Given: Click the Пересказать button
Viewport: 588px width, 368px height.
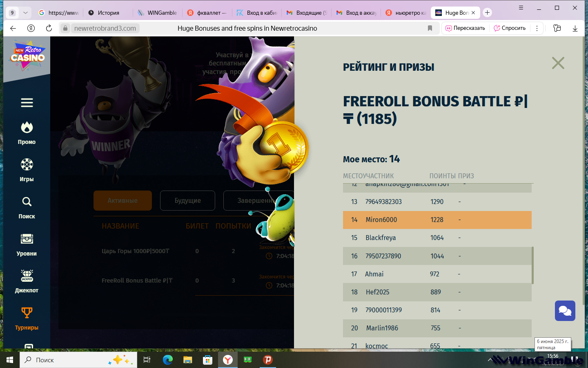Looking at the screenshot, I should pyautogui.click(x=465, y=28).
